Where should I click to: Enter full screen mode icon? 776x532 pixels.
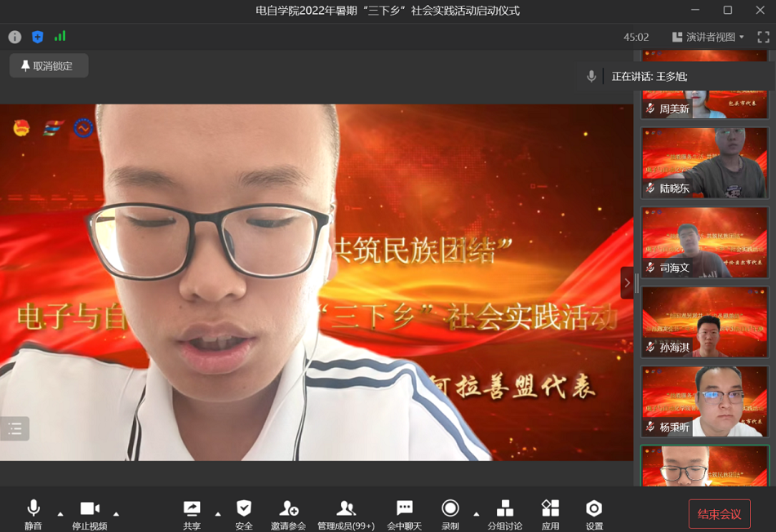(763, 37)
